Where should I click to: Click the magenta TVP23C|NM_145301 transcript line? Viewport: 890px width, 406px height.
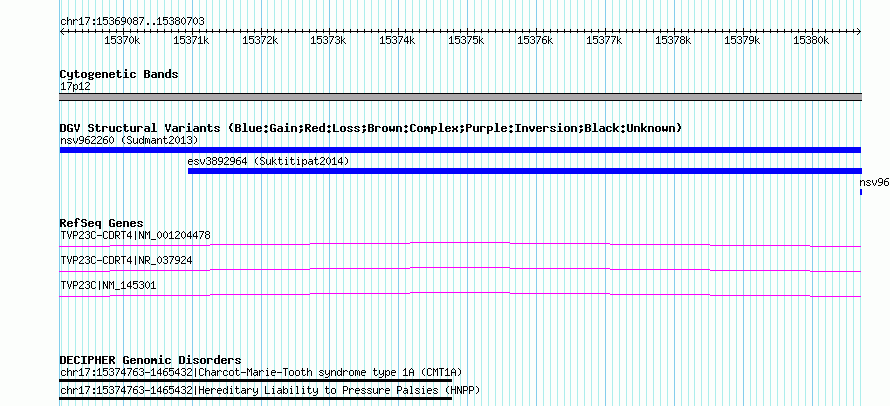(x=460, y=294)
